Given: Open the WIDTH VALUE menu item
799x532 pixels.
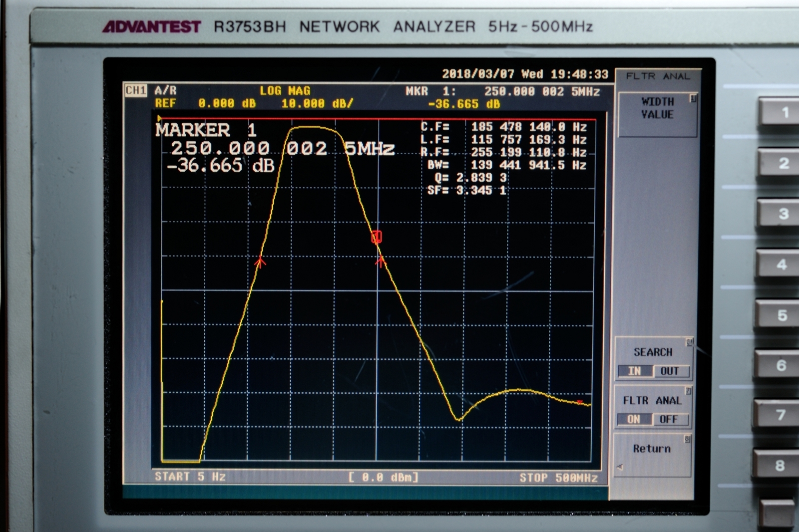Looking at the screenshot, I should (x=657, y=109).
